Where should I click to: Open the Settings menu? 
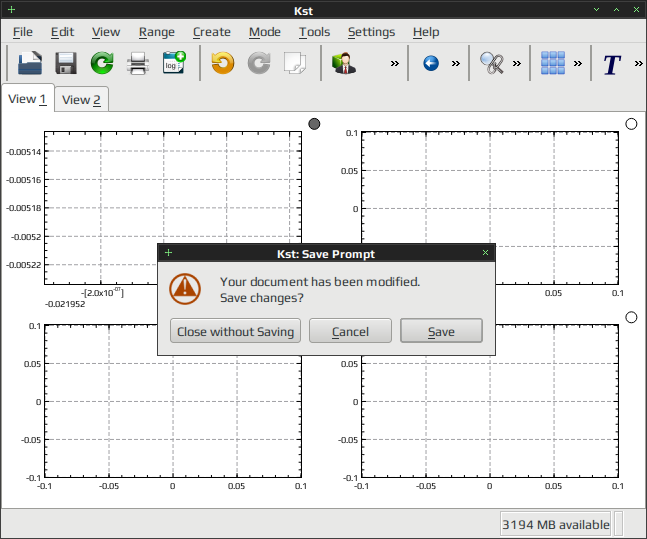[x=371, y=32]
